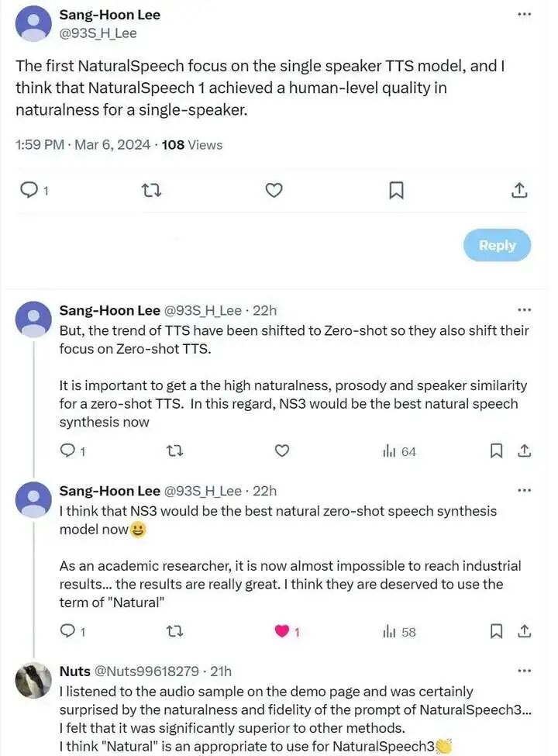View analytics showing 58 views
558x756 pixels.
click(399, 632)
